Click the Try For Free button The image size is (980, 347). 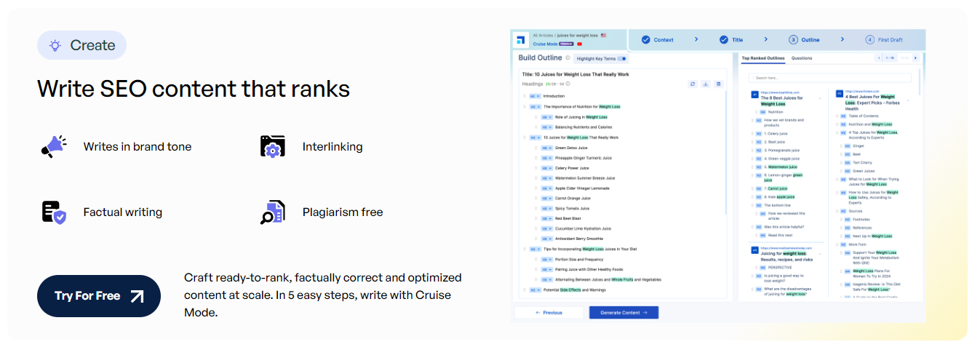(98, 296)
